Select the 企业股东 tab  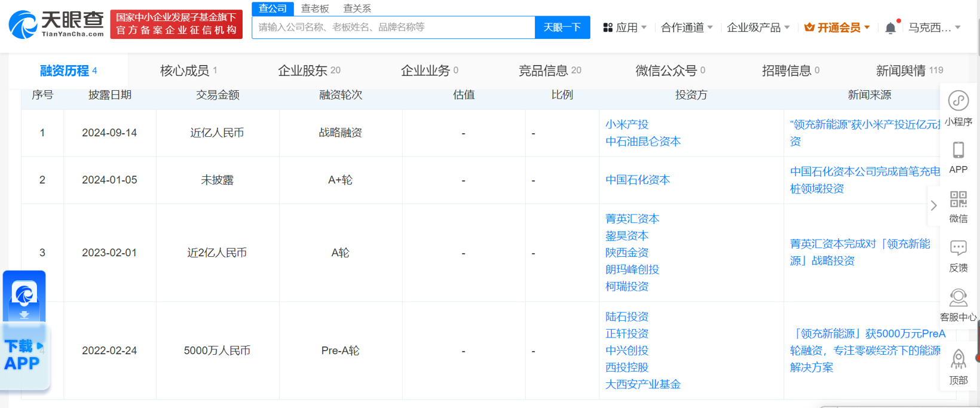point(309,70)
